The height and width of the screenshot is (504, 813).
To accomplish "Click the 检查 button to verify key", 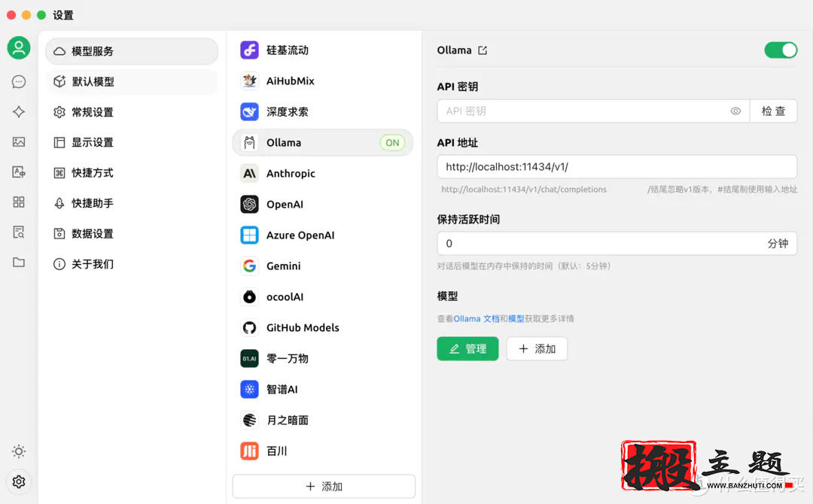I will pos(774,111).
